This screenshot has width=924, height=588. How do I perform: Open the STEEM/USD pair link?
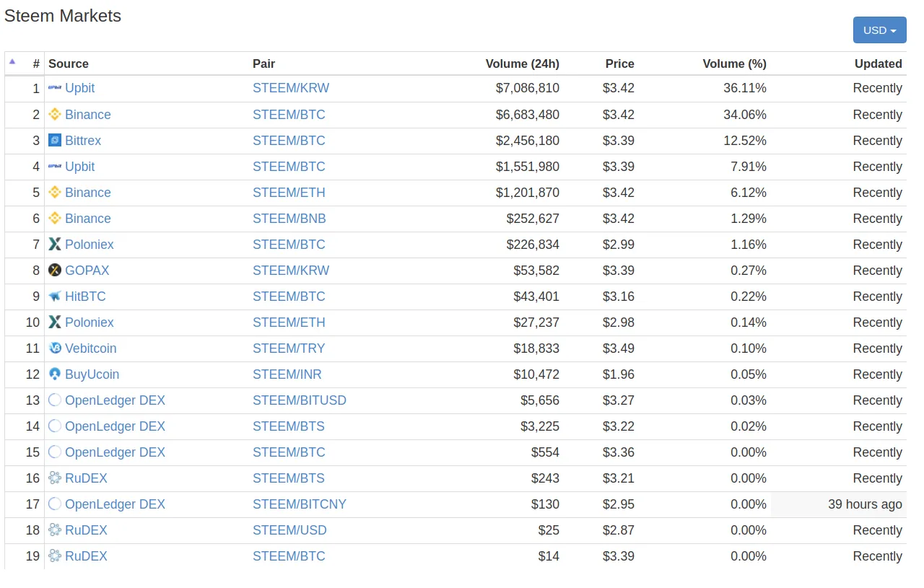click(x=289, y=530)
